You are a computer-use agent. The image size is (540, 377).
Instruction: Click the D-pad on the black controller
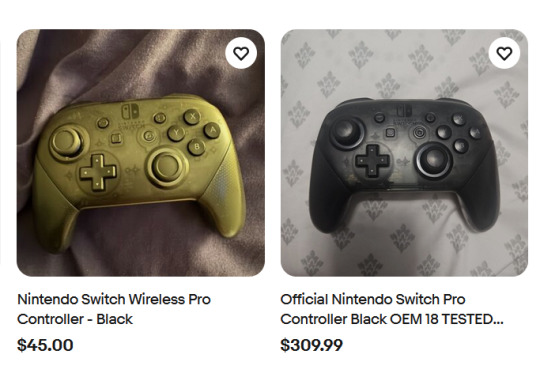pyautogui.click(x=372, y=161)
